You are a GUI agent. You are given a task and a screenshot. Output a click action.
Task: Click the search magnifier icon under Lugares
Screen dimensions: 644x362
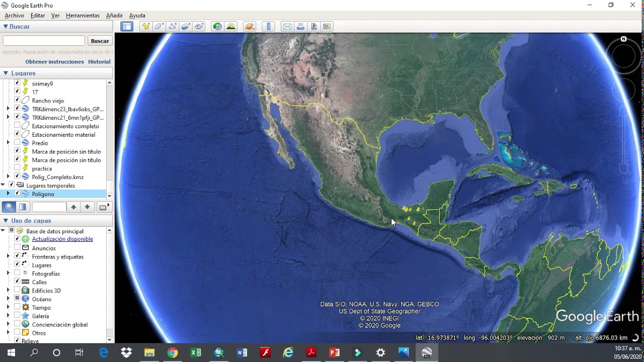point(9,207)
